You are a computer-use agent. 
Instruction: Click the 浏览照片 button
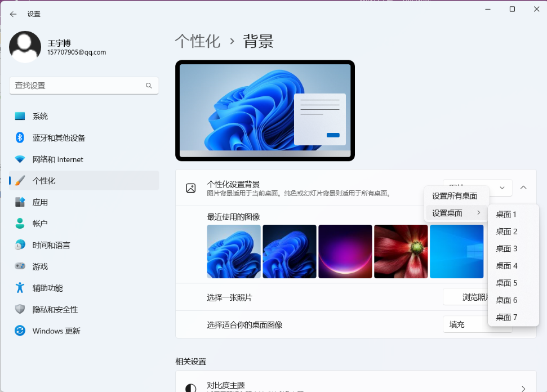[x=465, y=297]
